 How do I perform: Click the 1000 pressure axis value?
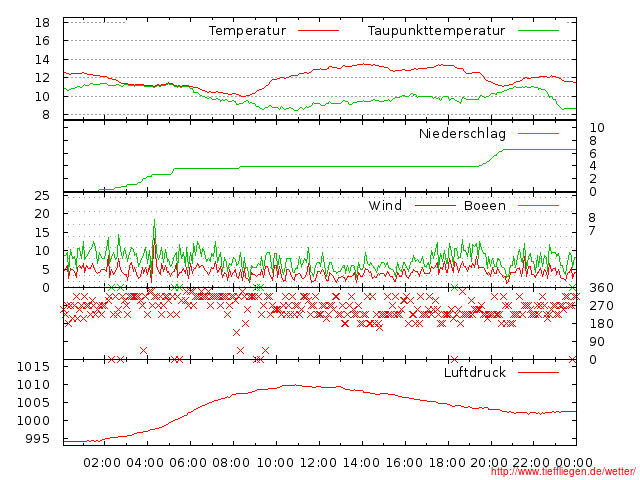(33, 421)
